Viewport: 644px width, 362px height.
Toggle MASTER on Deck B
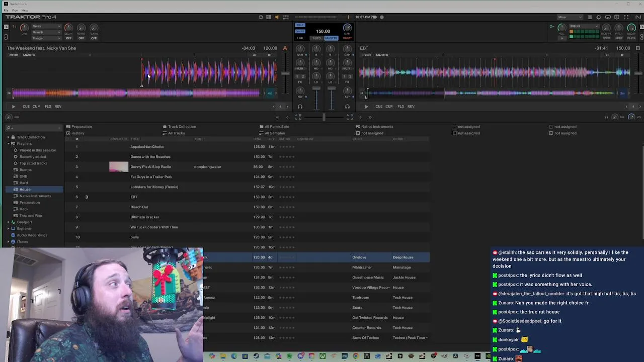pos(382,55)
